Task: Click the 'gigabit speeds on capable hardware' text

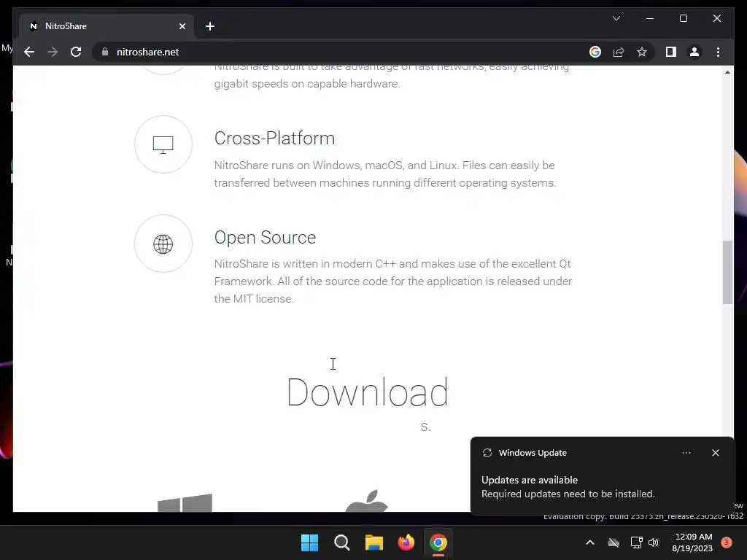Action: [307, 84]
